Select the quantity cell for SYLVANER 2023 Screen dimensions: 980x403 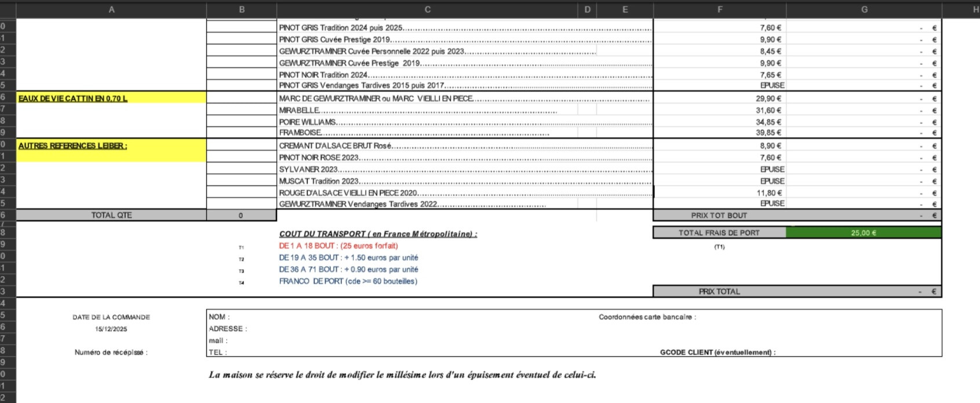tap(241, 169)
